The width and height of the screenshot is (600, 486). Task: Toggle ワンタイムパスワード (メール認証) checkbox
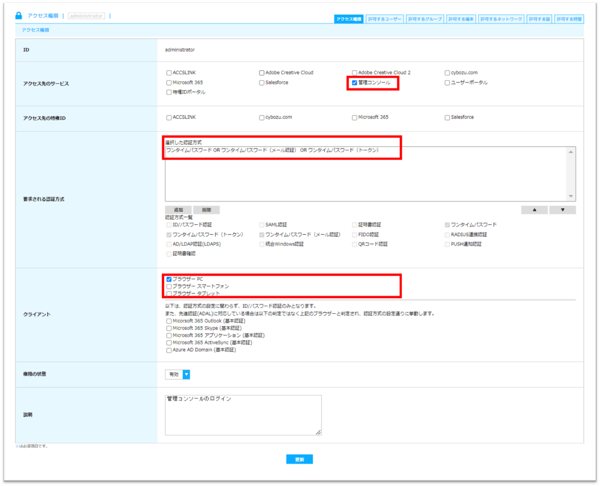coord(262,235)
